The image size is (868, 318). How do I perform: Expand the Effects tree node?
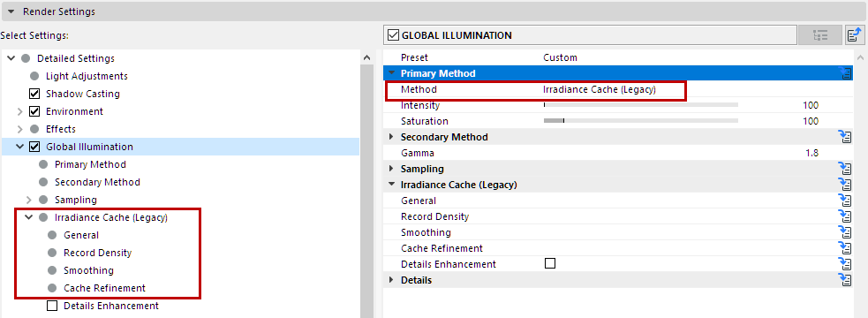(20, 129)
